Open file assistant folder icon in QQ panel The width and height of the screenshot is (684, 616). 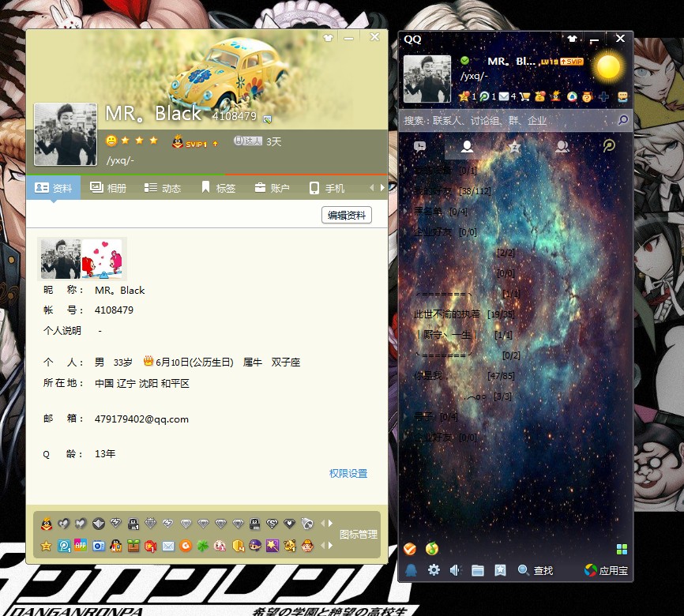coord(478,569)
